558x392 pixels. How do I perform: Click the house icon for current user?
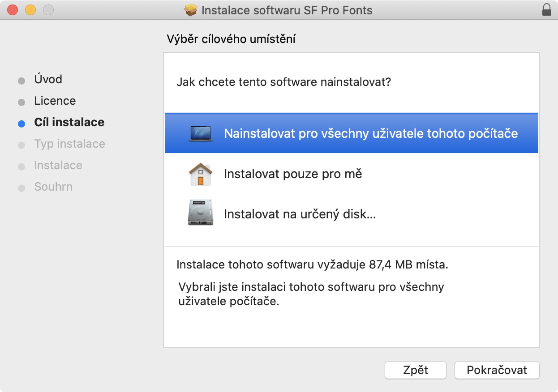point(201,174)
